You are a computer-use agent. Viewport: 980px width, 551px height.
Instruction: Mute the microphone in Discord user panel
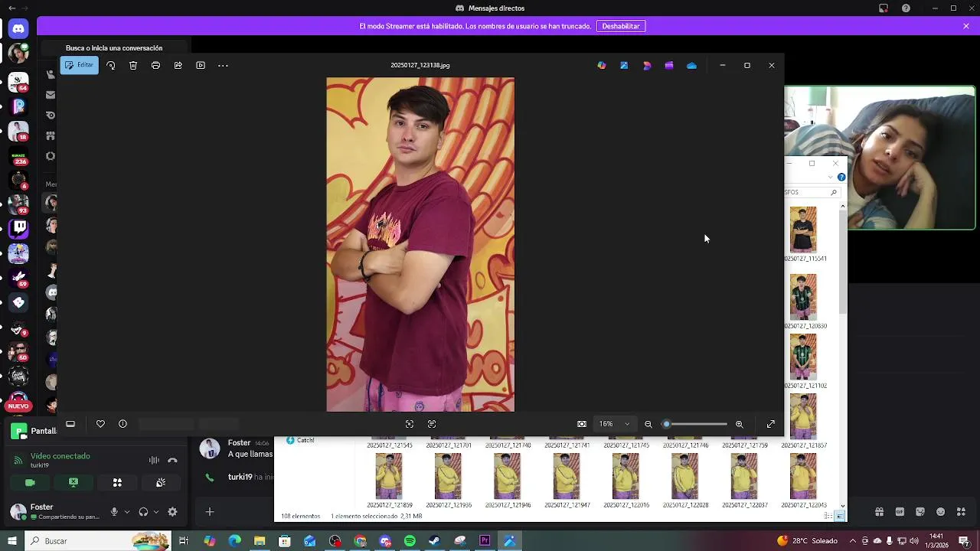click(114, 512)
